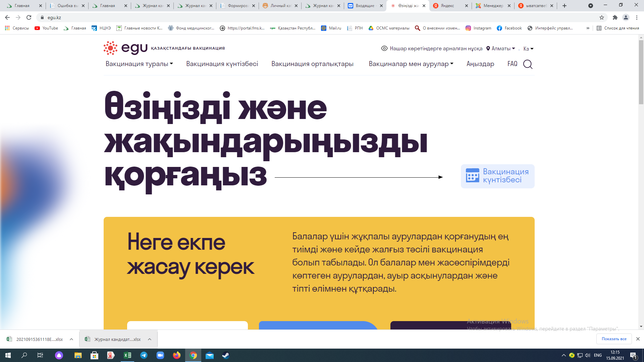Click the page vertical scrollbar thumb

pos(641,72)
